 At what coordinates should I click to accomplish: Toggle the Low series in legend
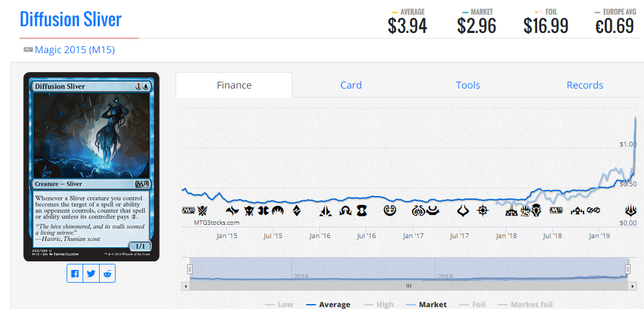[279, 305]
